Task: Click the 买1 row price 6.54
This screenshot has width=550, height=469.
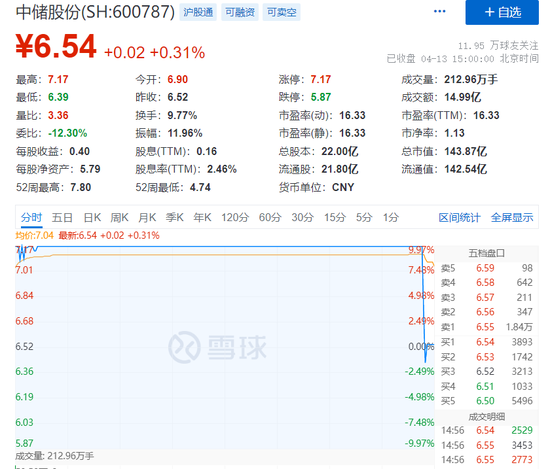Action: 485,342
